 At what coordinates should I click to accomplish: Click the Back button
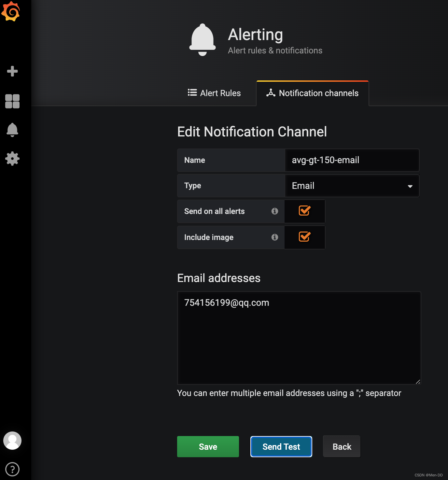(x=342, y=447)
